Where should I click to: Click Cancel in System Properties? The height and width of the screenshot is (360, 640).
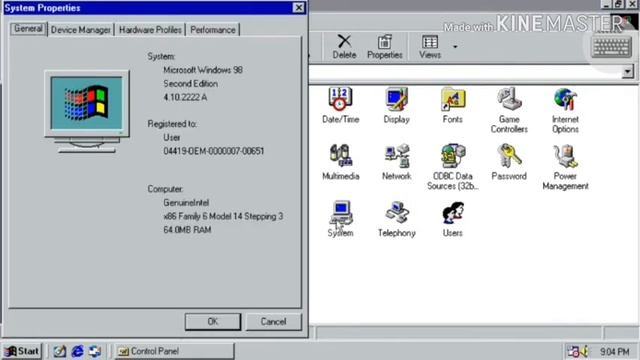coord(273,322)
